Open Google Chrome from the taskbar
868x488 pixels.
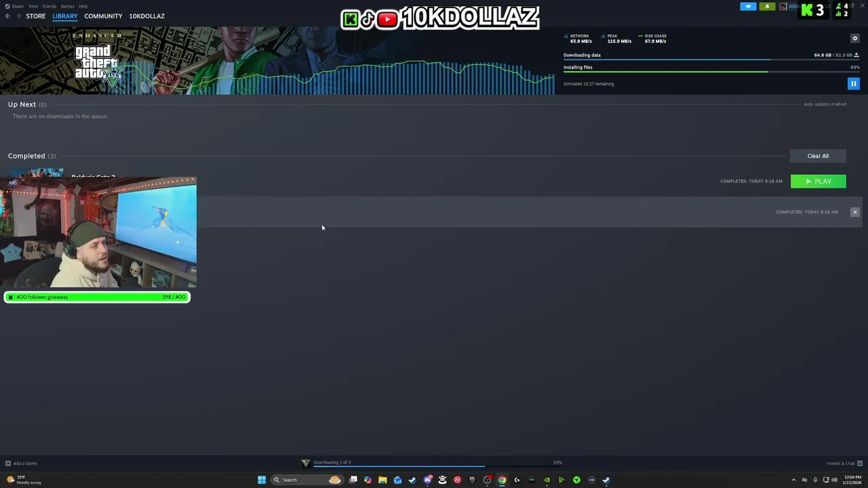pos(502,480)
